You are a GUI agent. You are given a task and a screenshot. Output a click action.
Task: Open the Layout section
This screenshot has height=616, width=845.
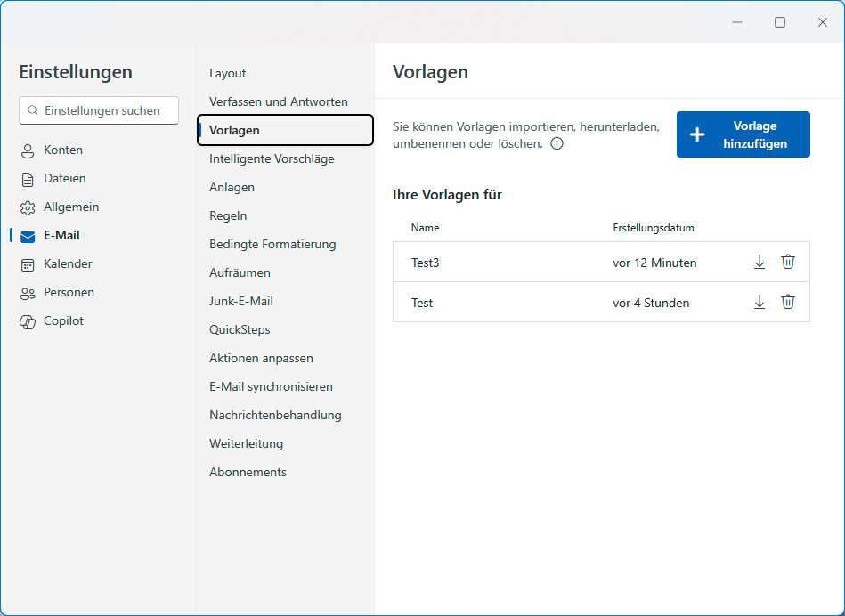click(227, 73)
